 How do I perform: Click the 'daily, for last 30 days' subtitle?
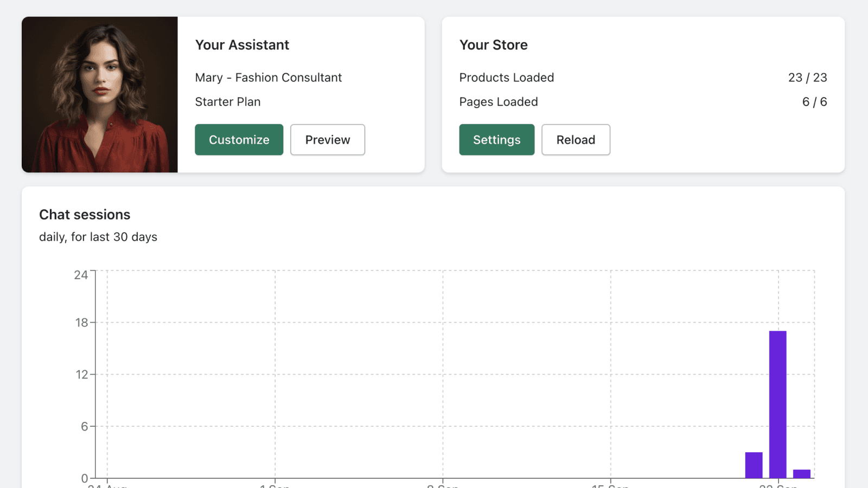pyautogui.click(x=98, y=237)
